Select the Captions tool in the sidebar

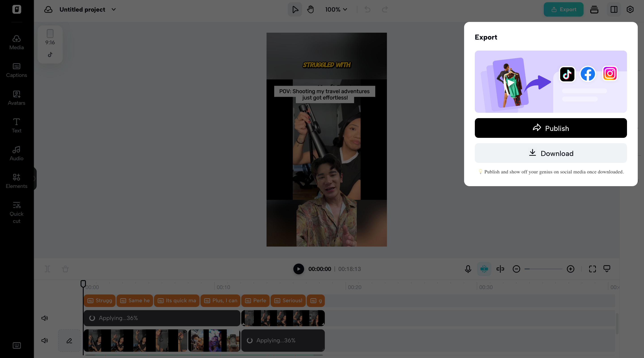pos(16,70)
